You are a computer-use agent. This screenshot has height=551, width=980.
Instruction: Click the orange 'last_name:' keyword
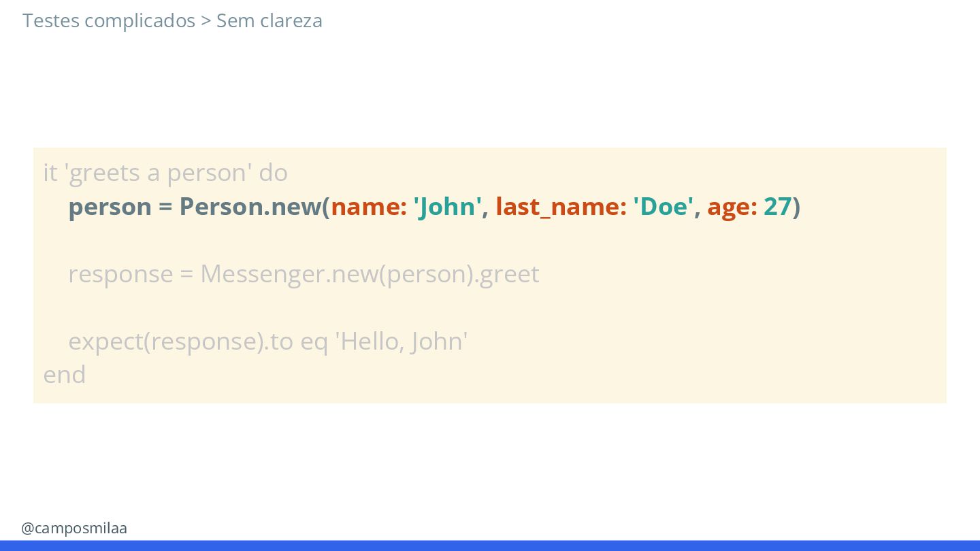point(561,207)
